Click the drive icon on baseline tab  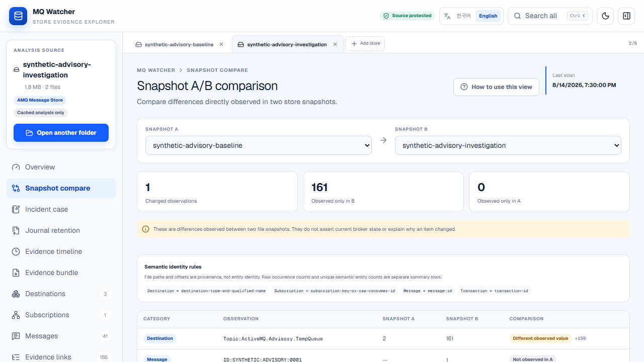point(138,44)
